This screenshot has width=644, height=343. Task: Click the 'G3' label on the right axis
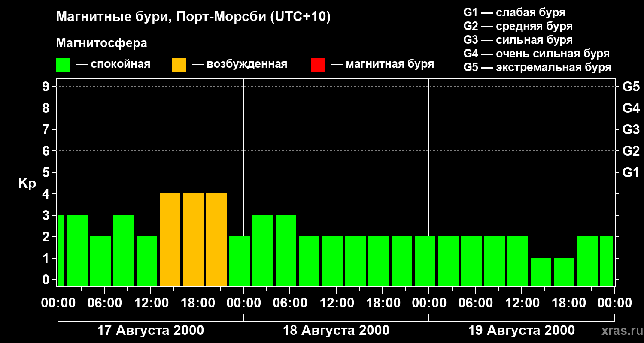(x=631, y=129)
